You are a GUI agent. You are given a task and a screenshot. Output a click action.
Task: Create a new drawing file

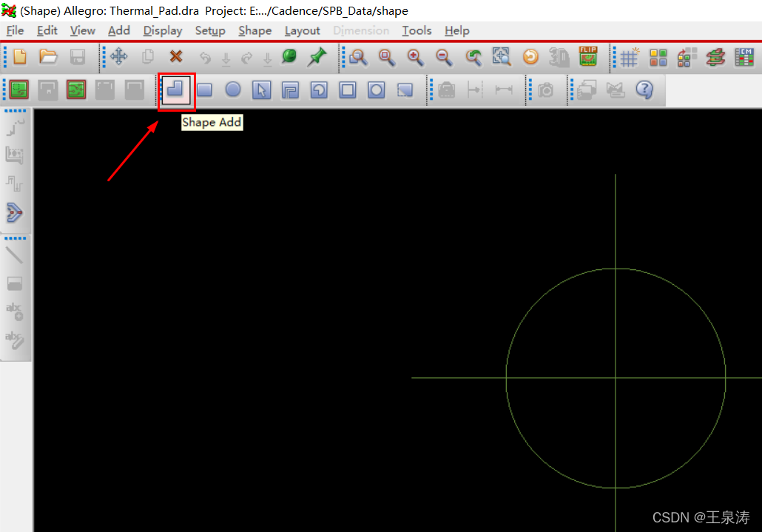(x=20, y=57)
